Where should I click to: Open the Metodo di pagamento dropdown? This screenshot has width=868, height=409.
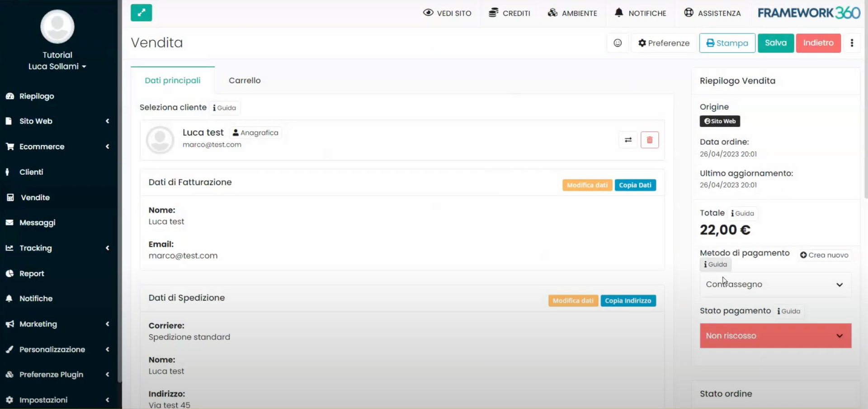point(774,285)
